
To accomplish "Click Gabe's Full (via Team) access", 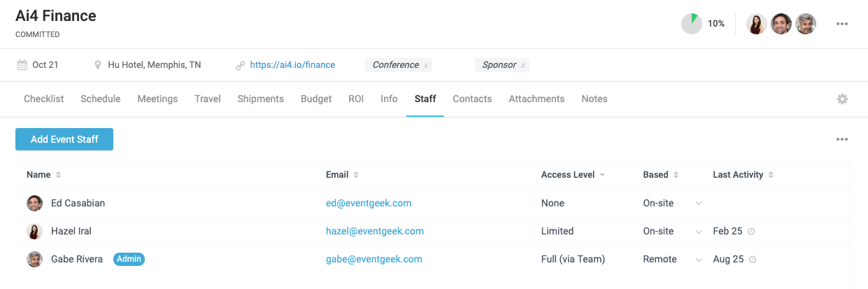I will pyautogui.click(x=573, y=260).
